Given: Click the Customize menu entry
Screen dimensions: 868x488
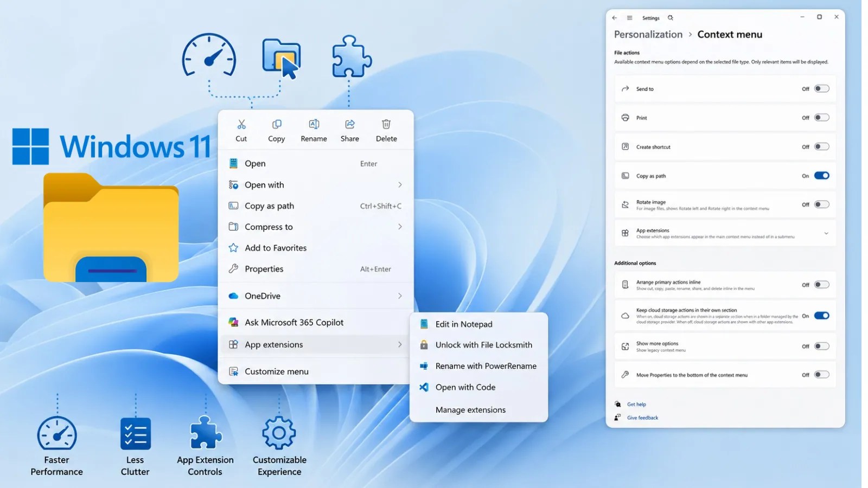Looking at the screenshot, I should (x=316, y=371).
